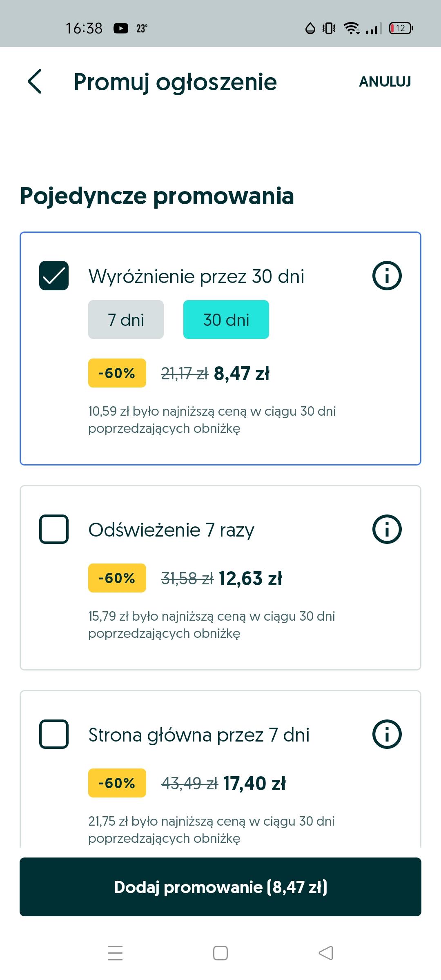441x980 pixels.
Task: Check the Odświeżenie 7 razy checkbox
Action: click(54, 529)
